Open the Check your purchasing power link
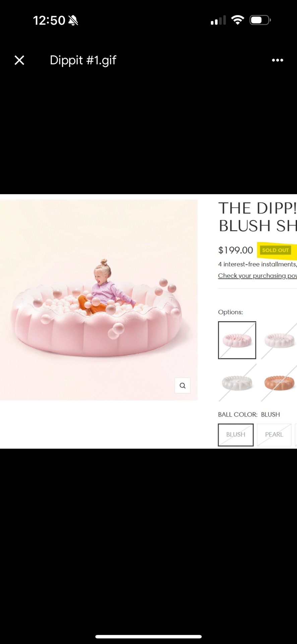297x644 pixels. click(257, 276)
